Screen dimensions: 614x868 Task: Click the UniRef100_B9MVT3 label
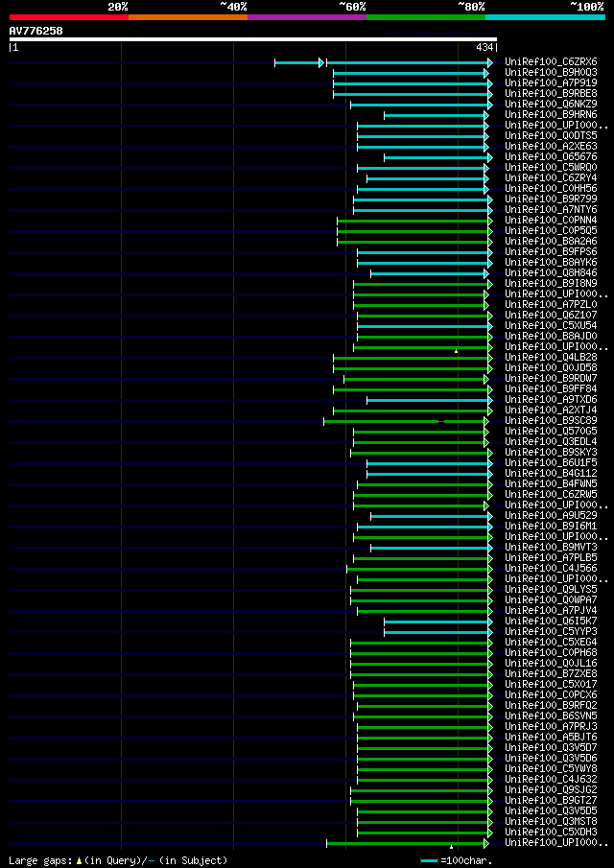pos(551,548)
